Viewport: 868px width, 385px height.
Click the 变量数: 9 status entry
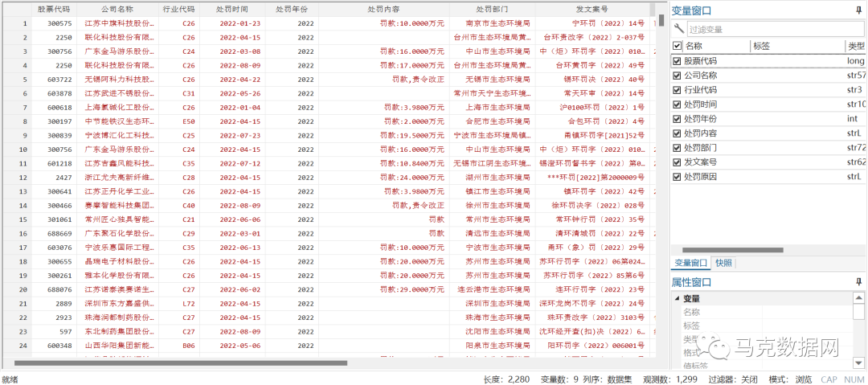click(x=559, y=379)
